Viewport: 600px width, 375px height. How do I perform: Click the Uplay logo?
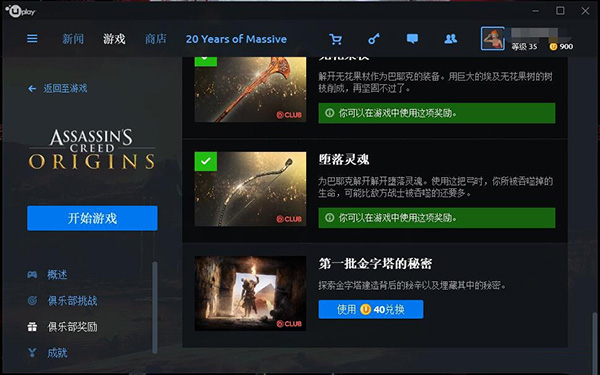click(20, 11)
